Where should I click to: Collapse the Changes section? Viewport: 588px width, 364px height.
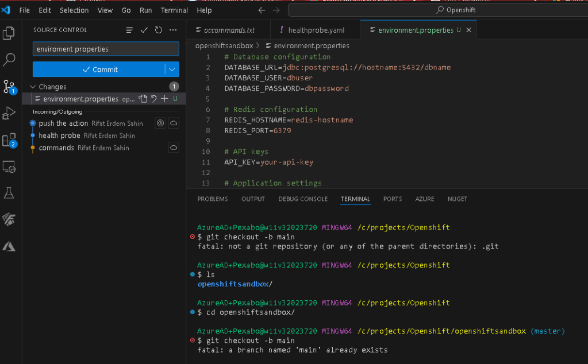pos(33,87)
